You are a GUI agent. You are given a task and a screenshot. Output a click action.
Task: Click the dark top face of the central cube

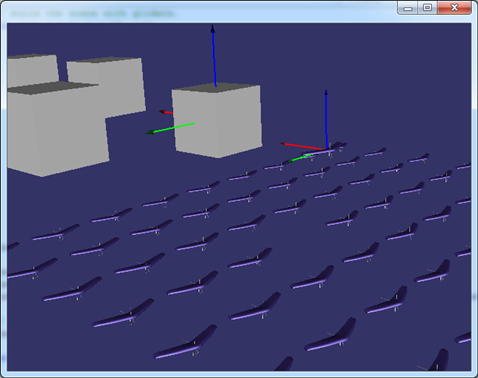(216, 88)
